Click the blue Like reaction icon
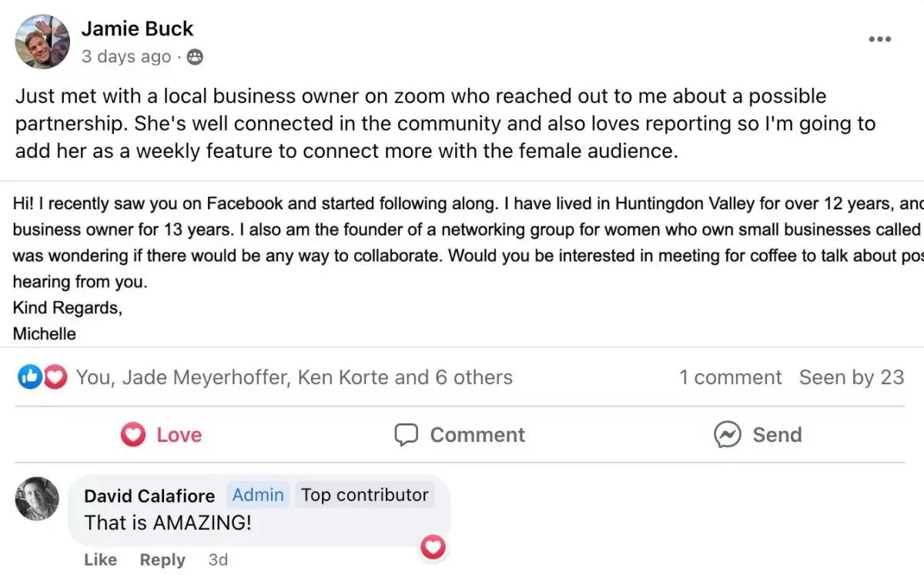The height and width of the screenshot is (575, 924). point(29,377)
